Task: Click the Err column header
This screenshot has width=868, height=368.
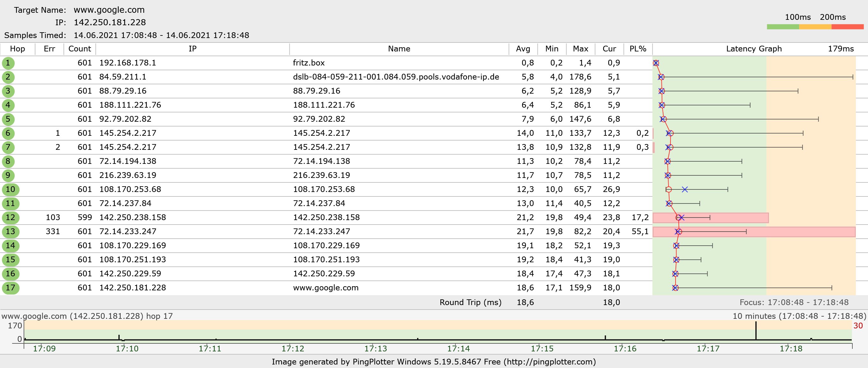Action: point(49,49)
